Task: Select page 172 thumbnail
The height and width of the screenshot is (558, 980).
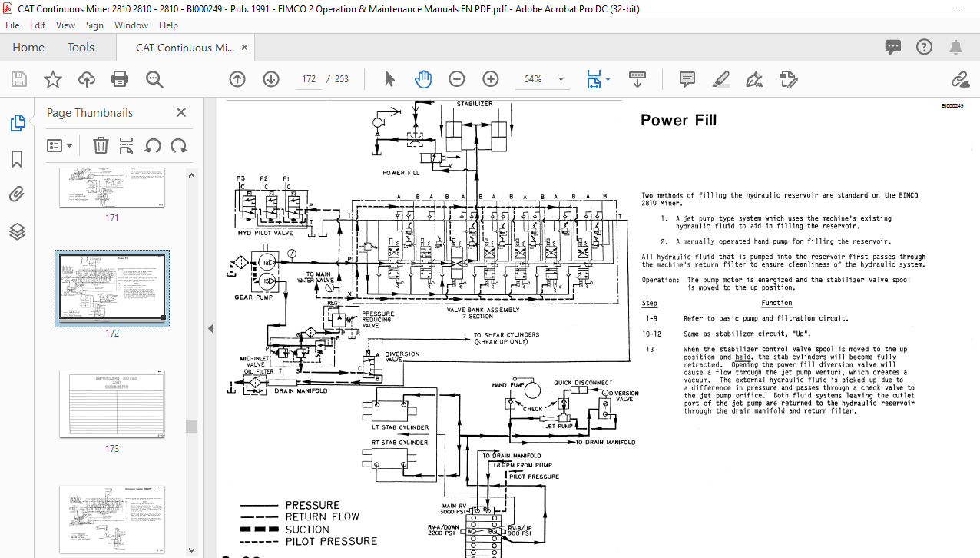Action: tap(112, 287)
